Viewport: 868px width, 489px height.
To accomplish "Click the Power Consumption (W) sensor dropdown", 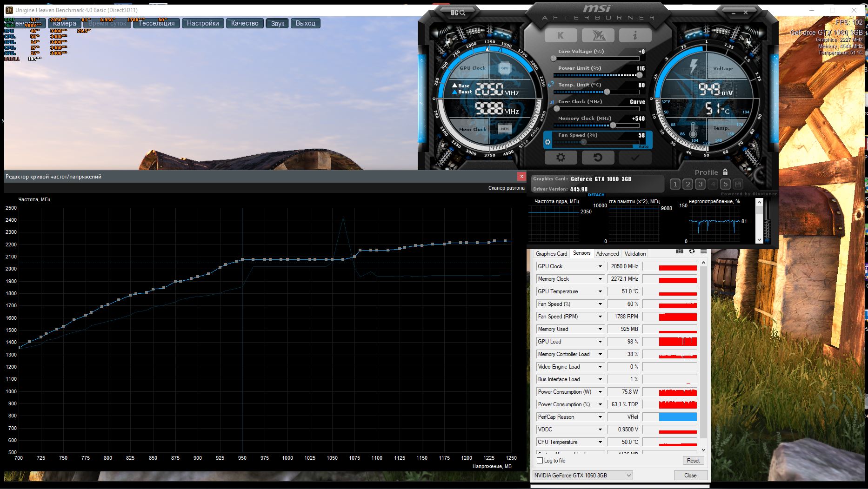I will click(x=600, y=392).
